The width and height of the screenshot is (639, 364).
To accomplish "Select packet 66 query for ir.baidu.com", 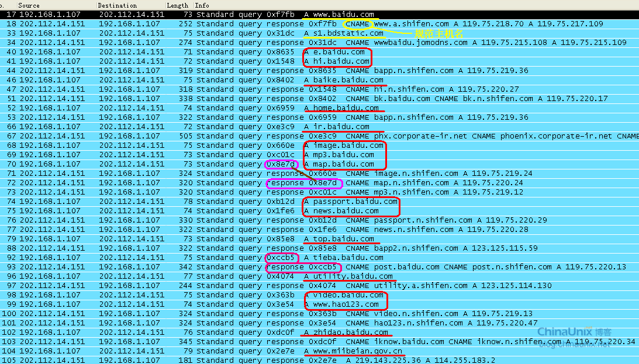I will click(x=234, y=127).
